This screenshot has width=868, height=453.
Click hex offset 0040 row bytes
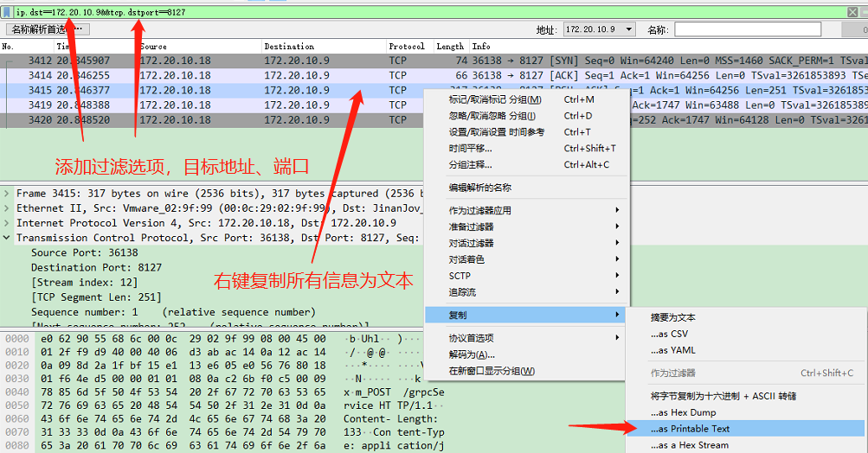pos(183,392)
